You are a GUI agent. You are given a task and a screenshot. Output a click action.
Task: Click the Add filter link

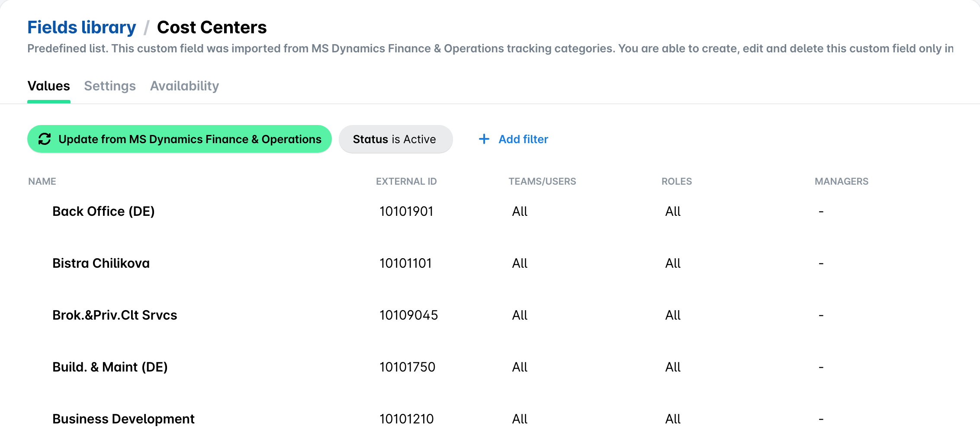point(524,139)
